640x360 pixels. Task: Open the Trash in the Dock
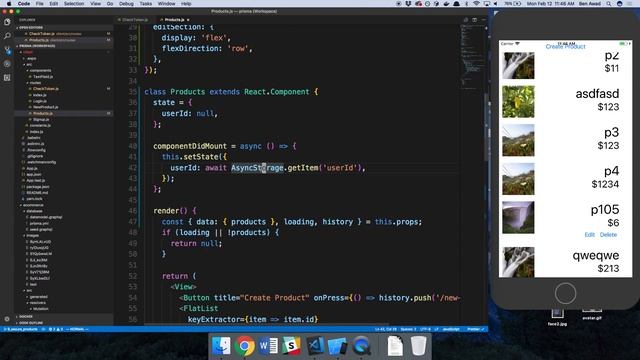pyautogui.click(x=418, y=346)
